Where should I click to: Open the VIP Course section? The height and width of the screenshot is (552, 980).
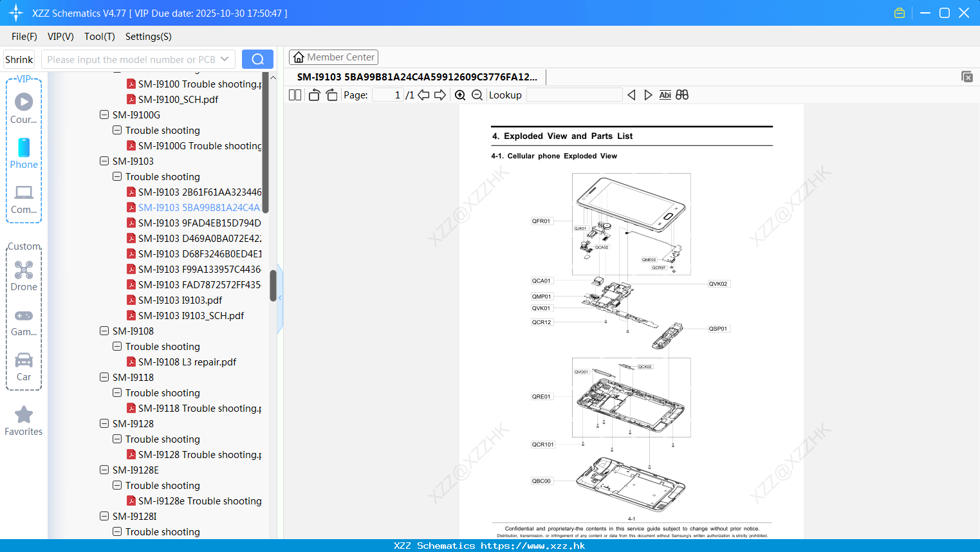click(24, 108)
